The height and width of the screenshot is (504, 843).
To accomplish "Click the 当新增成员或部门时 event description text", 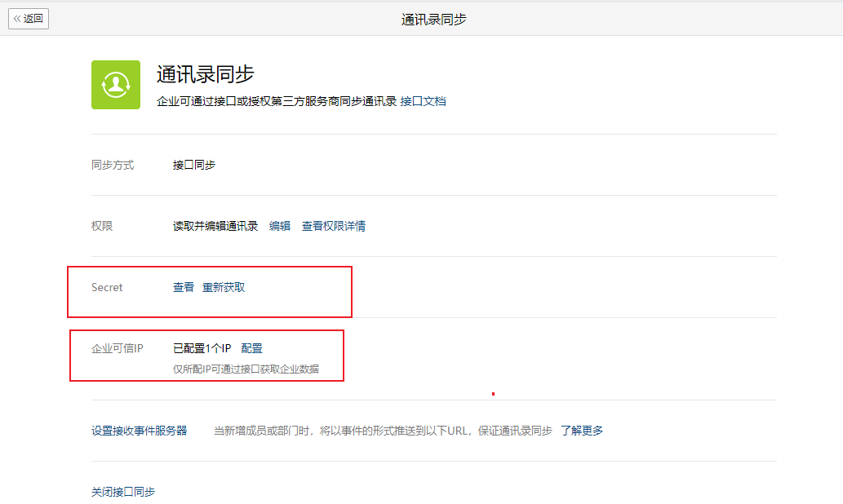I will [383, 431].
